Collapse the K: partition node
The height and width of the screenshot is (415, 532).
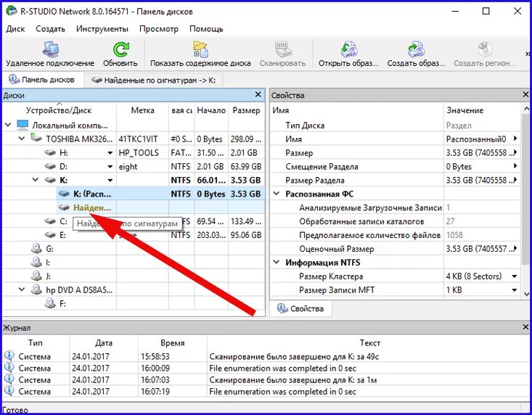36,180
